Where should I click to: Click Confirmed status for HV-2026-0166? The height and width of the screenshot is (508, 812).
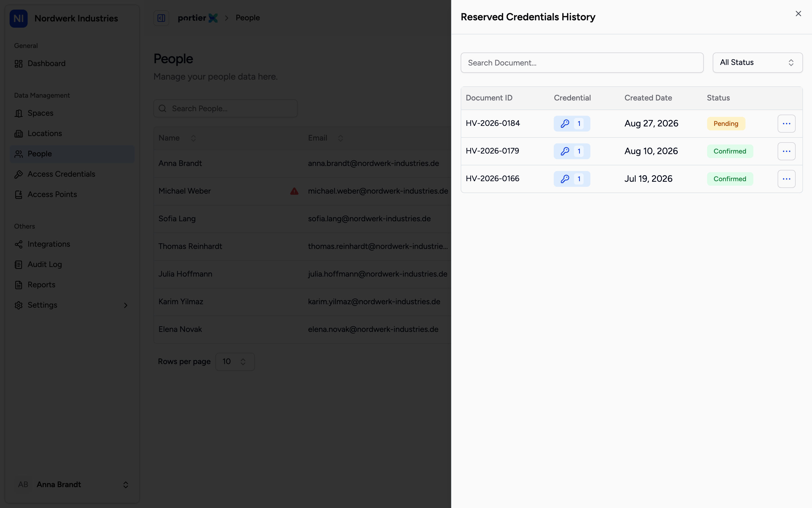click(x=730, y=179)
